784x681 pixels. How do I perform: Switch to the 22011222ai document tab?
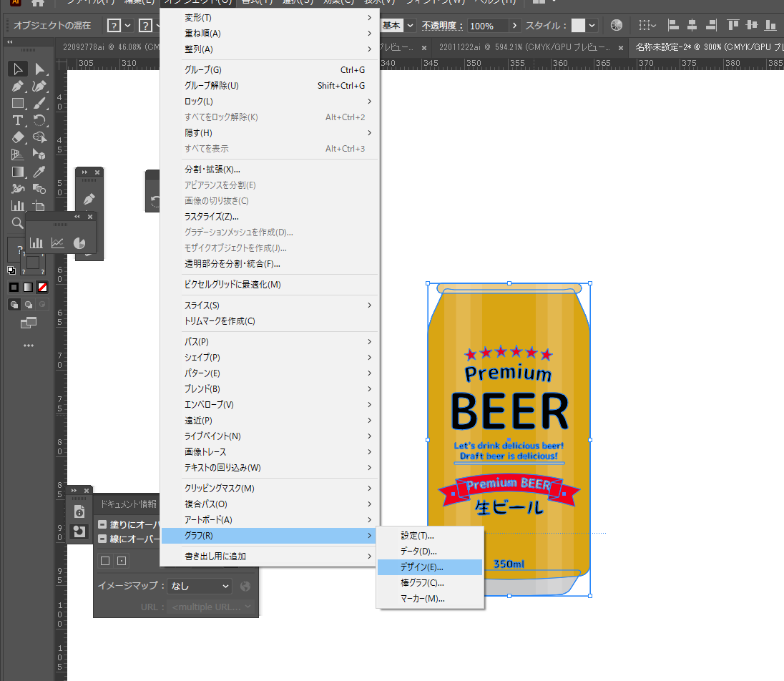pyautogui.click(x=524, y=47)
